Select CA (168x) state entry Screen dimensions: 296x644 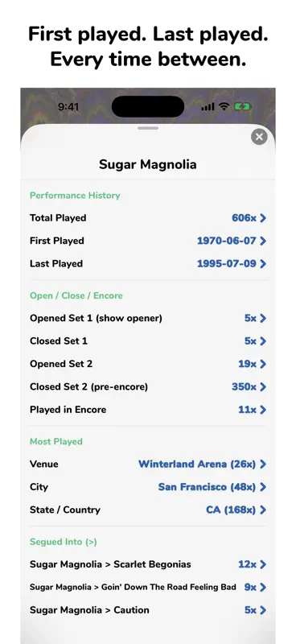click(236, 510)
